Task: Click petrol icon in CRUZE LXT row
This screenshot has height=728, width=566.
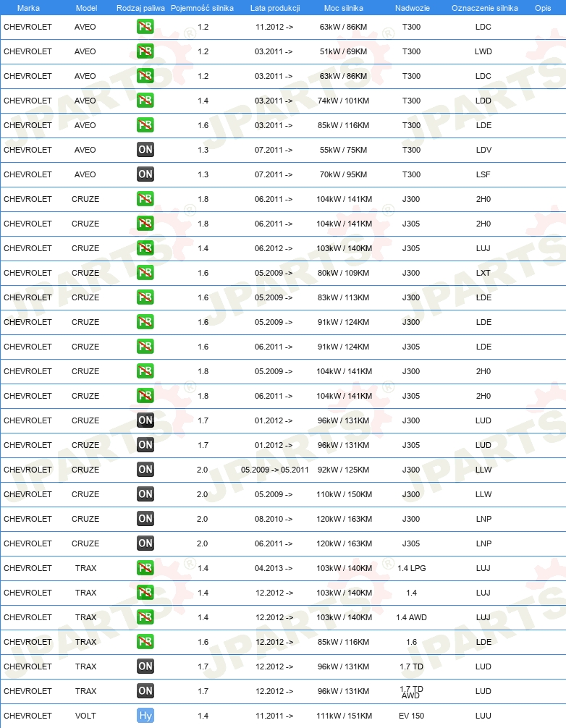Action: pyautogui.click(x=145, y=273)
